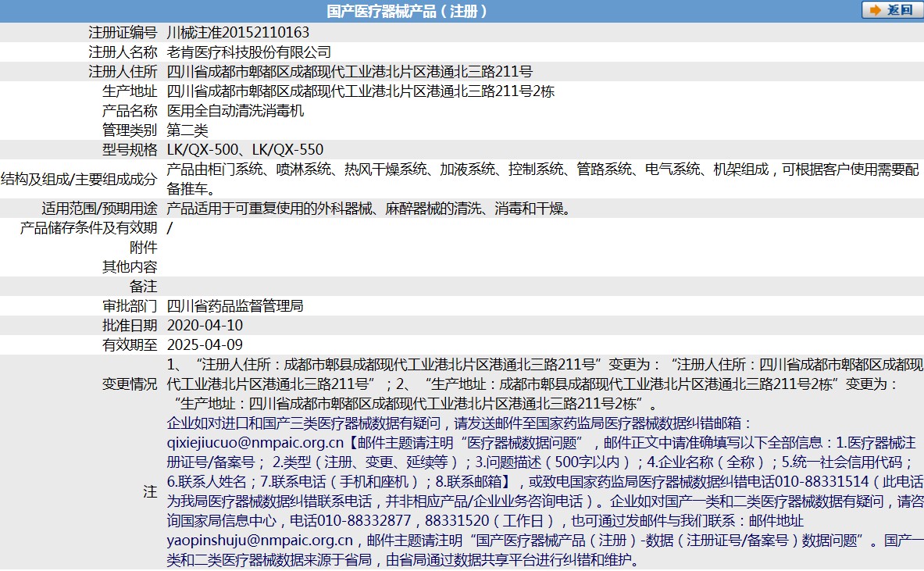Click email address qixiejiucuo@nmpaic.org.cn
The height and width of the screenshot is (571, 924).
tap(255, 443)
